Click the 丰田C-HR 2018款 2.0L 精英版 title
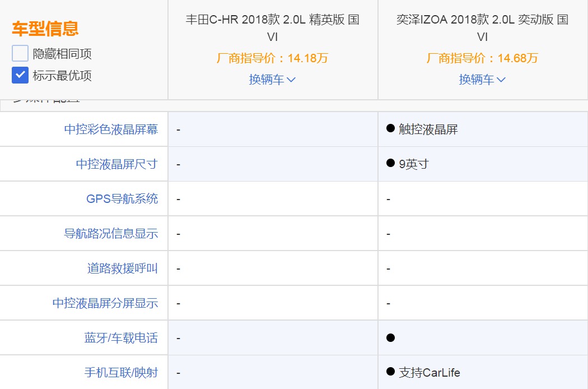This screenshot has width=588, height=389. click(x=272, y=27)
